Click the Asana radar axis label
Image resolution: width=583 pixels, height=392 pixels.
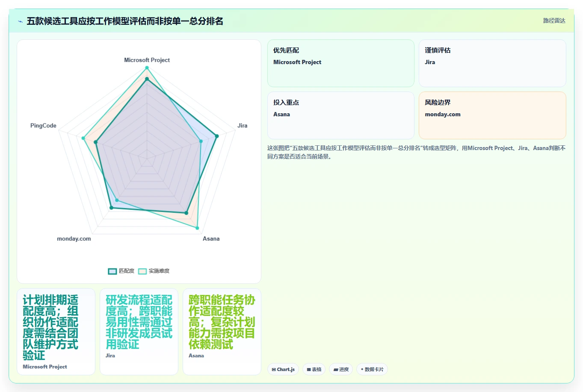tap(211, 239)
